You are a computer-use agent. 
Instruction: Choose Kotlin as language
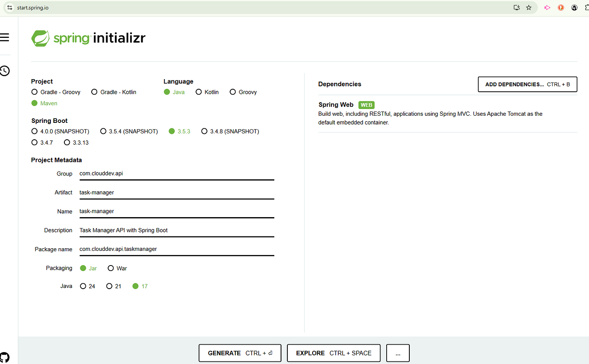(x=207, y=92)
